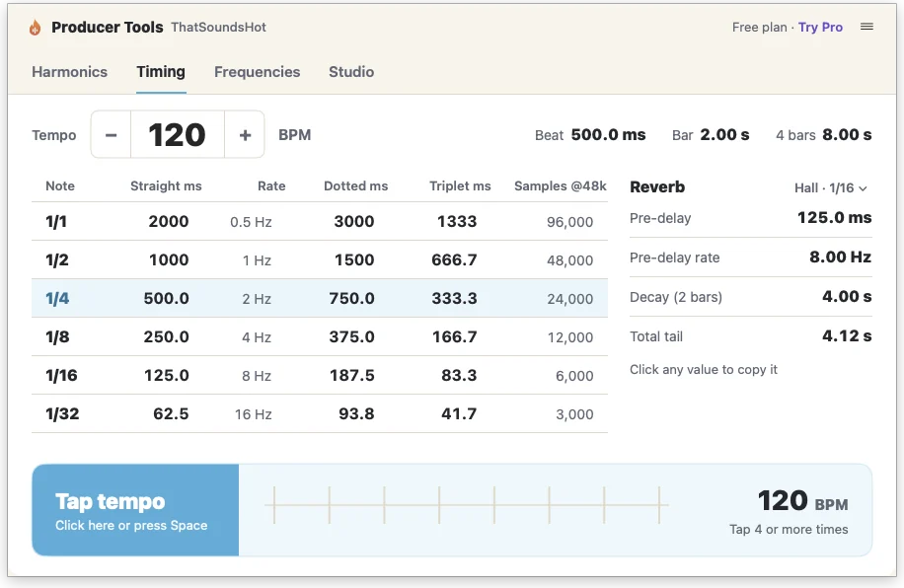Select the 1/8 note row label
Viewport: 904px width, 588px height.
[x=57, y=337]
